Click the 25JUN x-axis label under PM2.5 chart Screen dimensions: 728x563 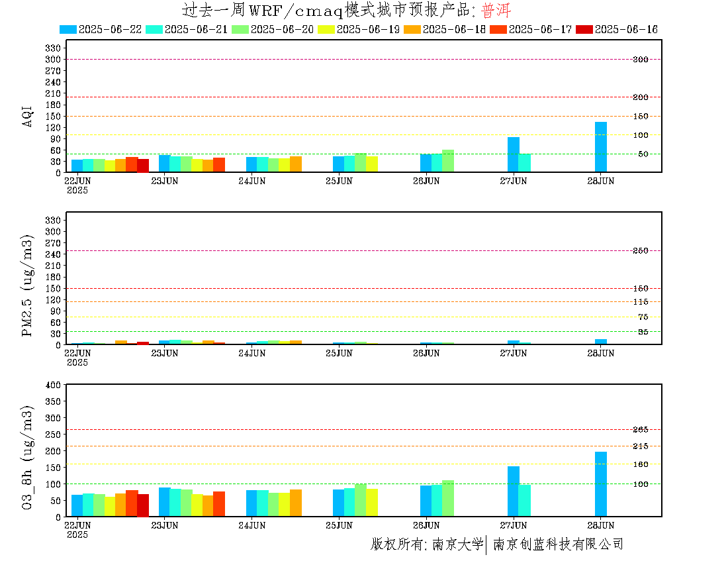pyautogui.click(x=339, y=354)
